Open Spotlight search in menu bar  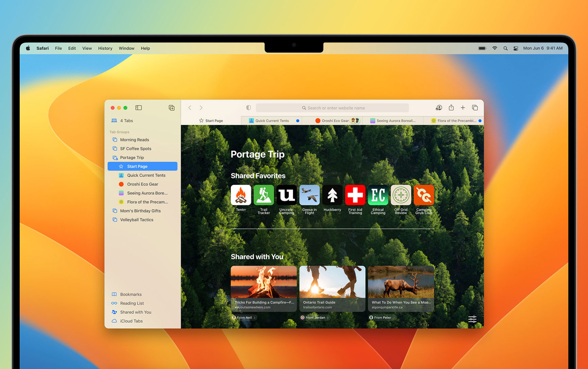[505, 48]
